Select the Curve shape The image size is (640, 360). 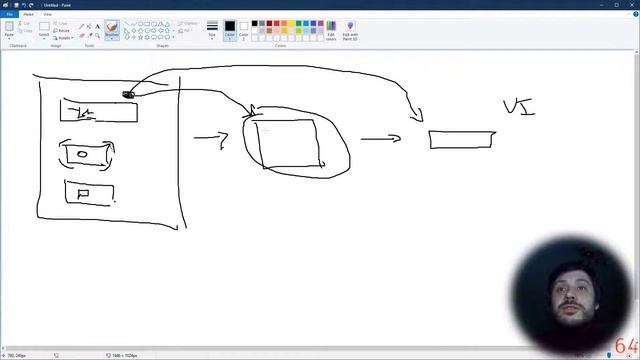[x=133, y=24]
